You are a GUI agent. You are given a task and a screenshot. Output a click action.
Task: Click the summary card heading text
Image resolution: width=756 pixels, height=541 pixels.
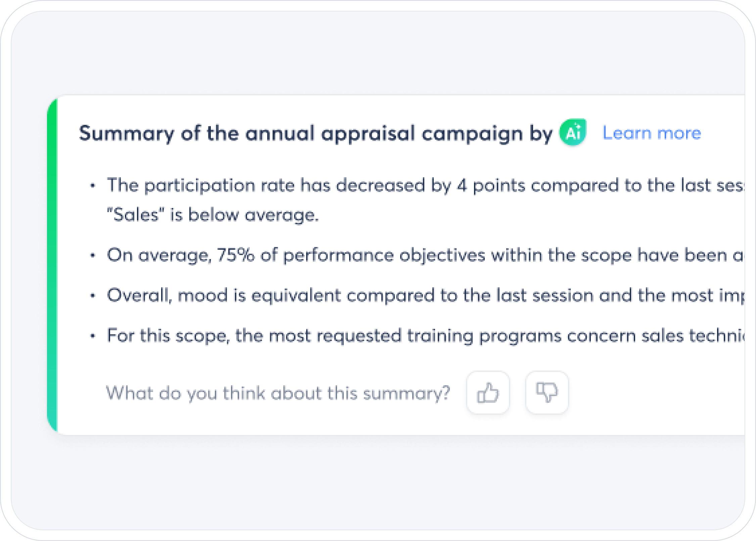click(x=316, y=133)
